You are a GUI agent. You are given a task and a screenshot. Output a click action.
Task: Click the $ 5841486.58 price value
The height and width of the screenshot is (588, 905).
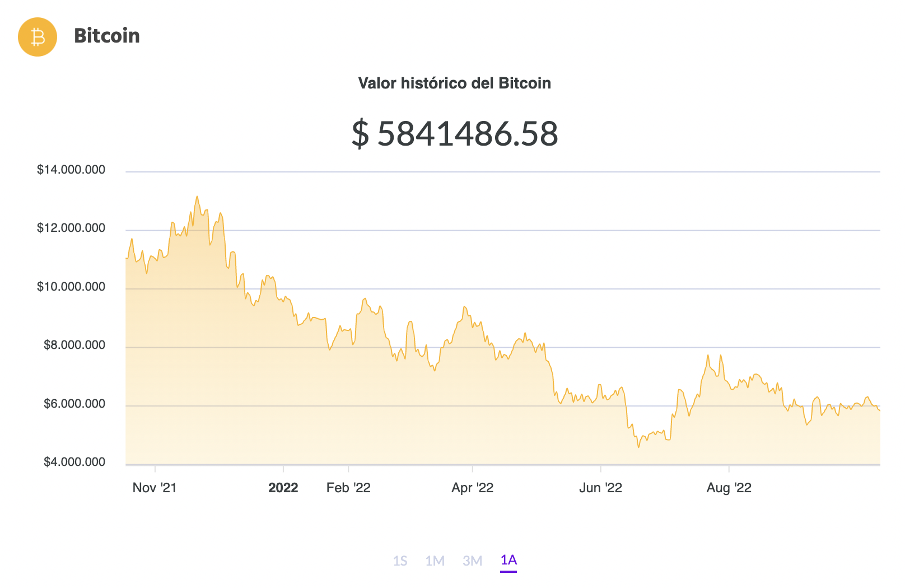tap(455, 134)
